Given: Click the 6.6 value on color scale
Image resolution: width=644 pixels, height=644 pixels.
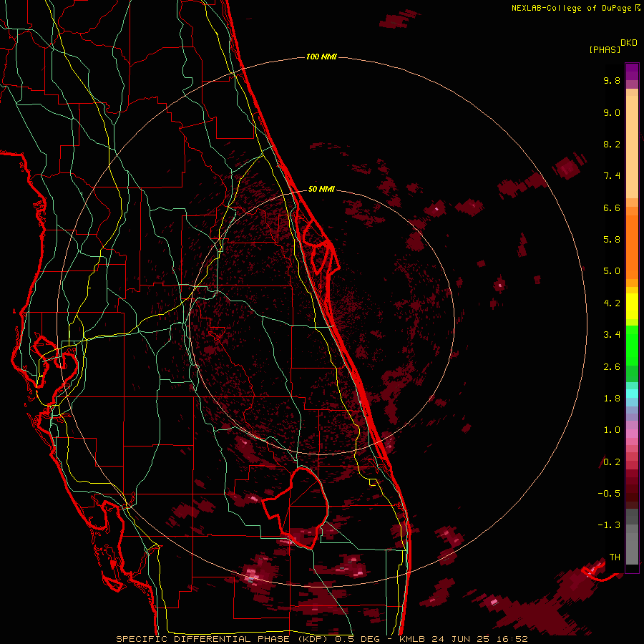Looking at the screenshot, I should (612, 208).
